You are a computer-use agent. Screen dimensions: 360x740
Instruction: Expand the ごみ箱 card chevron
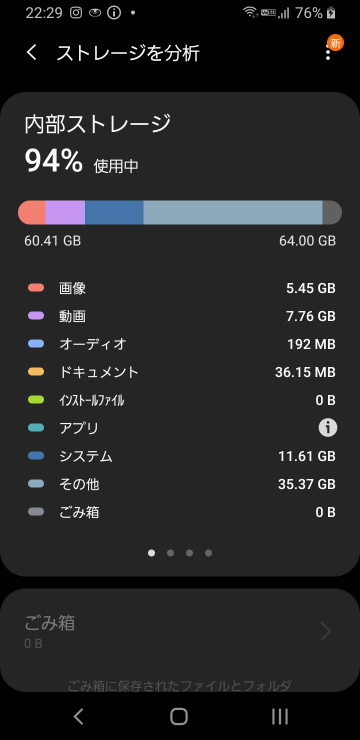[326, 631]
